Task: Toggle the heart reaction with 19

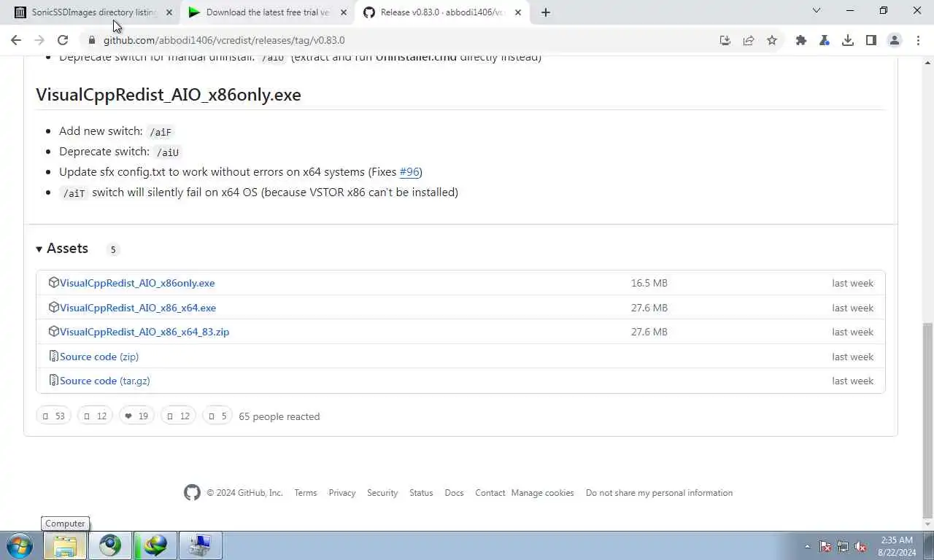Action: click(136, 416)
